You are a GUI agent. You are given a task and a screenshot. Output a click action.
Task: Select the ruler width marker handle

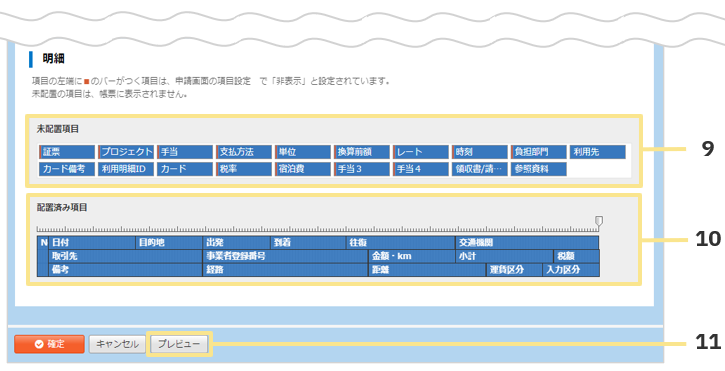coord(599,222)
